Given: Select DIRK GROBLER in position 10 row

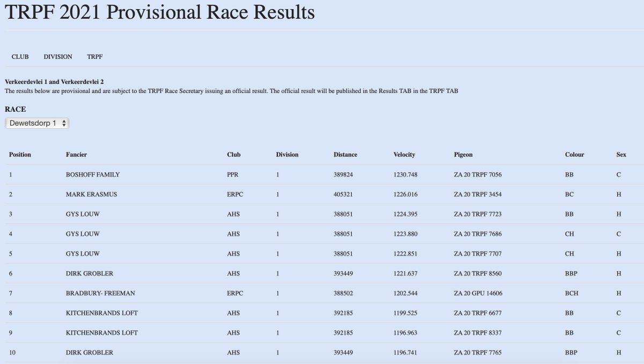Looking at the screenshot, I should tap(89, 353).
